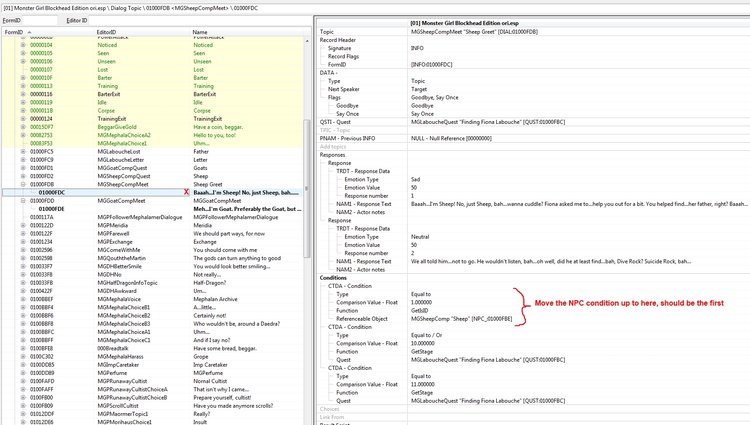Image resolution: width=750 pixels, height=425 pixels.
Task: Select the BeggarGiveGold record
Action: [x=117, y=127]
